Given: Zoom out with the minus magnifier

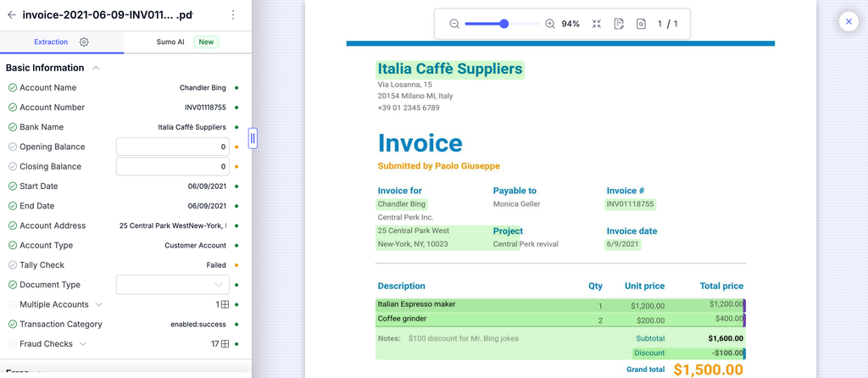Looking at the screenshot, I should (x=454, y=24).
